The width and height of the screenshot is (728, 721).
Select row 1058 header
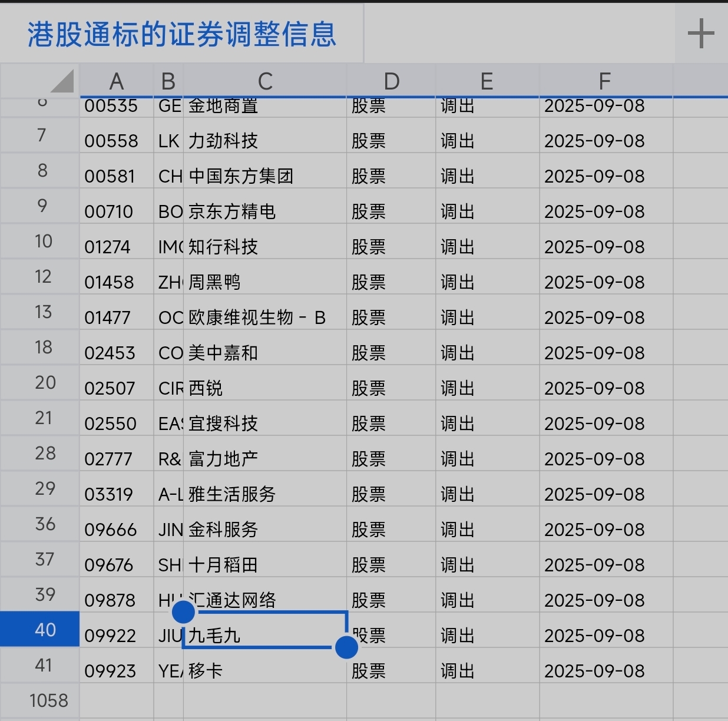39,700
